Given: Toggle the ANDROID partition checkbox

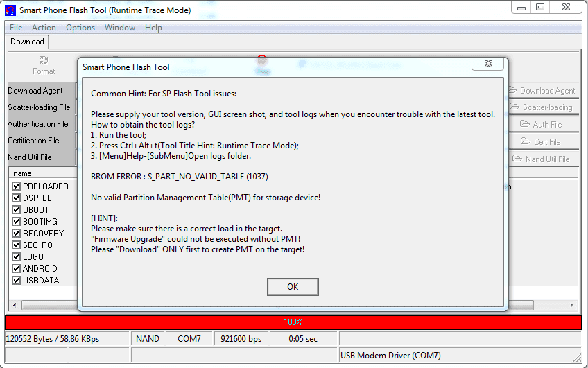Looking at the screenshot, I should pyautogui.click(x=16, y=269).
